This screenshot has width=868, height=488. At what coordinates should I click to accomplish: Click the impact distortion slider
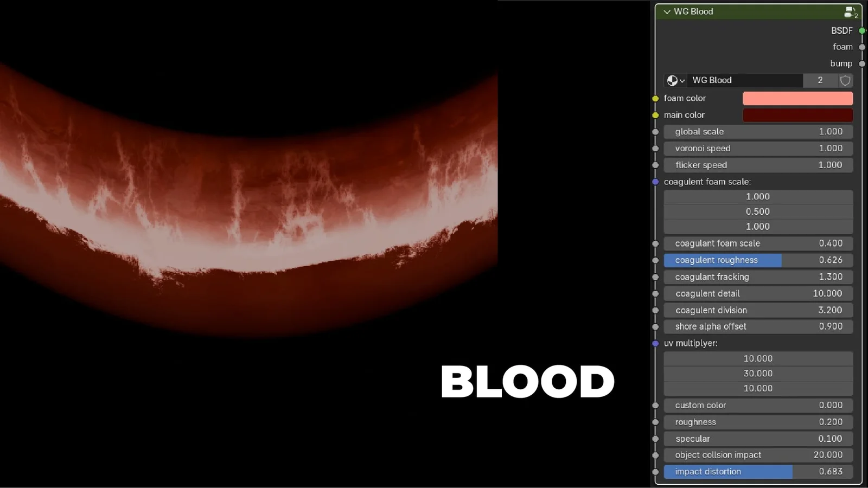[x=758, y=471]
